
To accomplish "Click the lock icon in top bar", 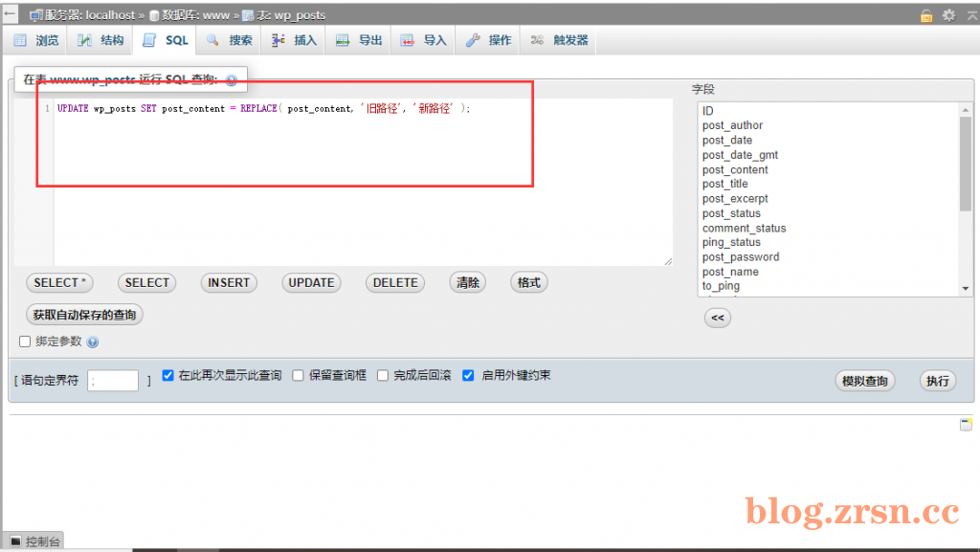I will 926,15.
